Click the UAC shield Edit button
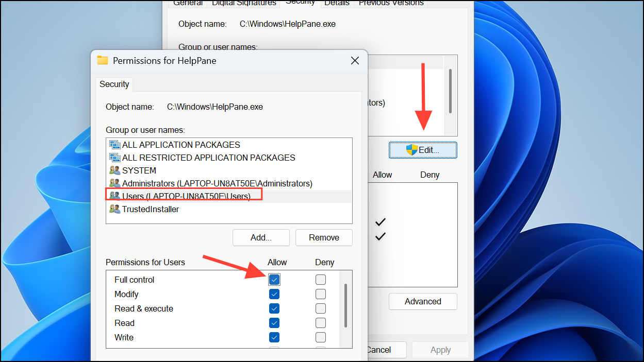This screenshot has height=362, width=644. click(x=423, y=150)
